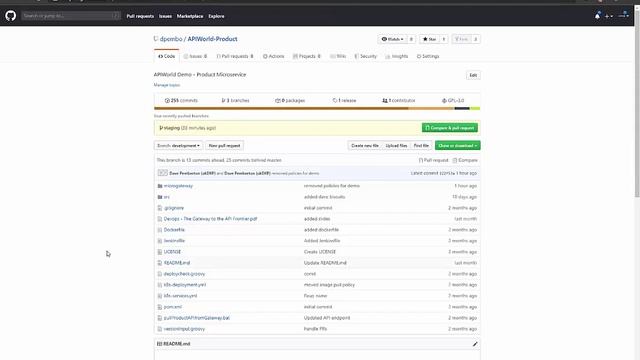View 1 contributor
640x360 pixels.
click(399, 100)
